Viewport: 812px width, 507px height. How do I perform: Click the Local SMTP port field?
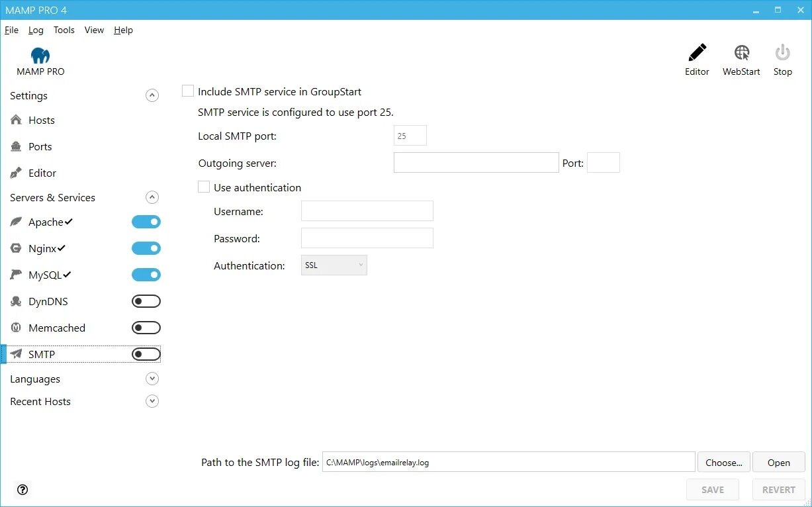pyautogui.click(x=410, y=136)
